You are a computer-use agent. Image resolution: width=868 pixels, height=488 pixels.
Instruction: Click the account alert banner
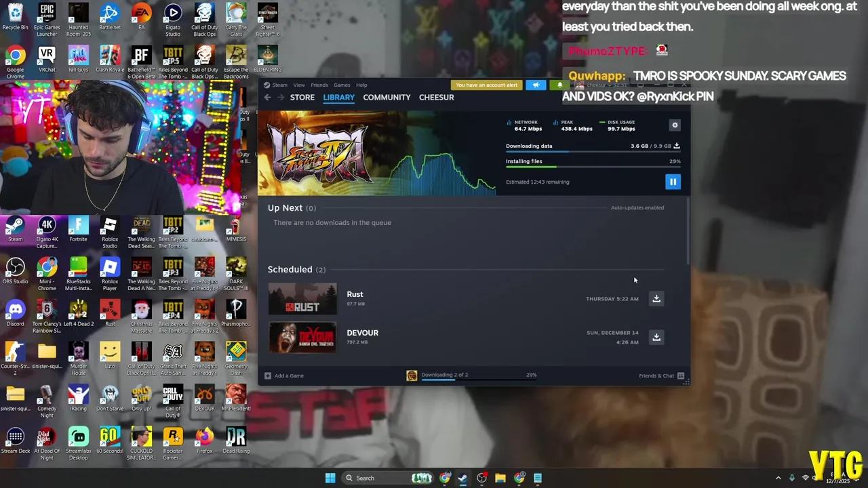click(x=487, y=85)
